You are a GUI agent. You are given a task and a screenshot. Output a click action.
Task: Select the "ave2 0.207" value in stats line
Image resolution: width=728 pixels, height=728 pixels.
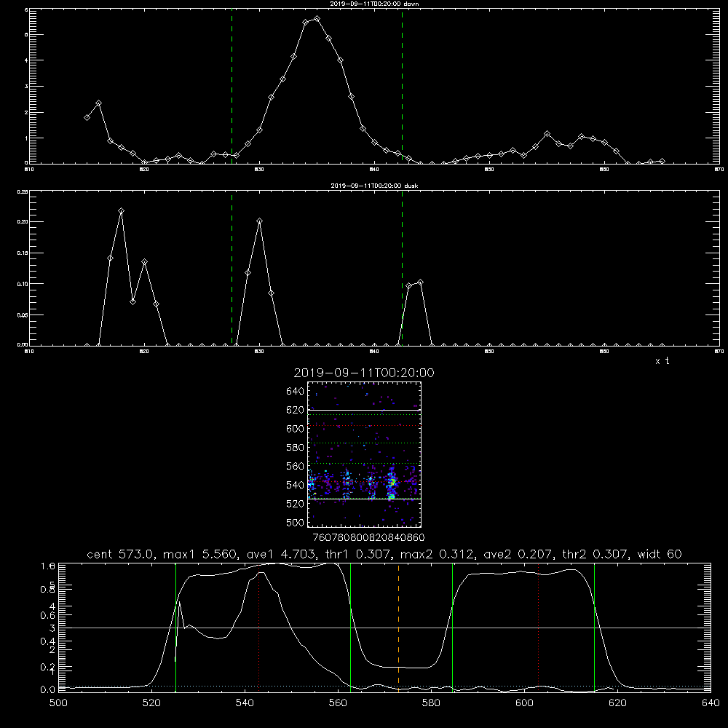(x=518, y=554)
